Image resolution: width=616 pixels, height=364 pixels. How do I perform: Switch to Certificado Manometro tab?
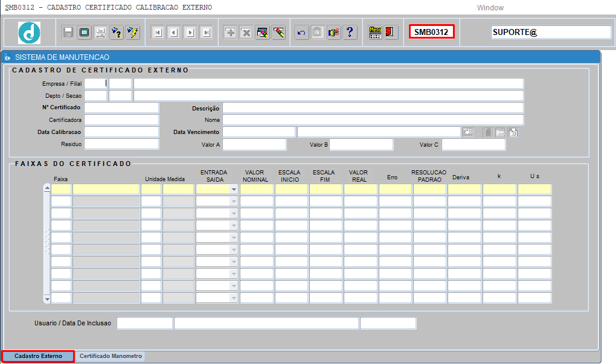(111, 356)
